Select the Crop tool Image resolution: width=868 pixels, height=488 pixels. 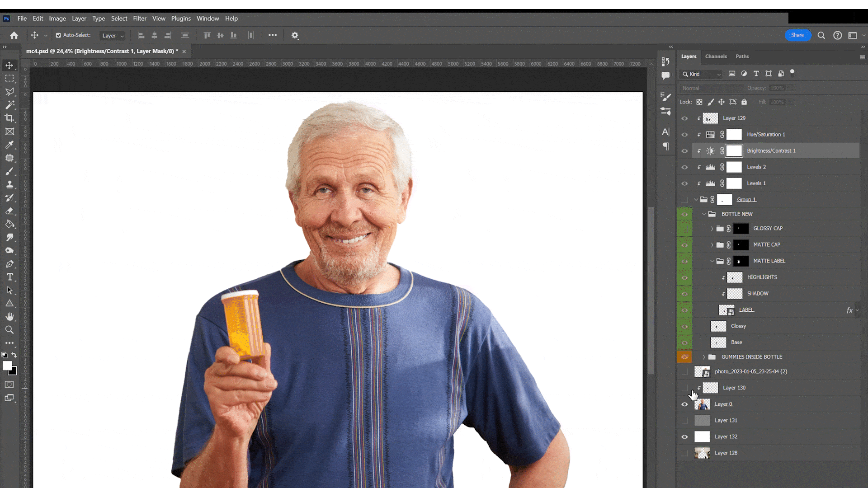click(9, 118)
